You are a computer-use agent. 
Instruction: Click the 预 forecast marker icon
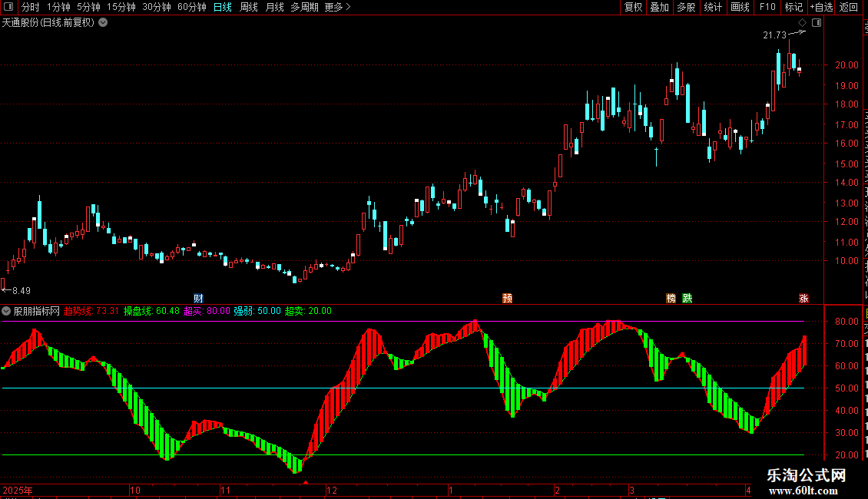pos(507,298)
